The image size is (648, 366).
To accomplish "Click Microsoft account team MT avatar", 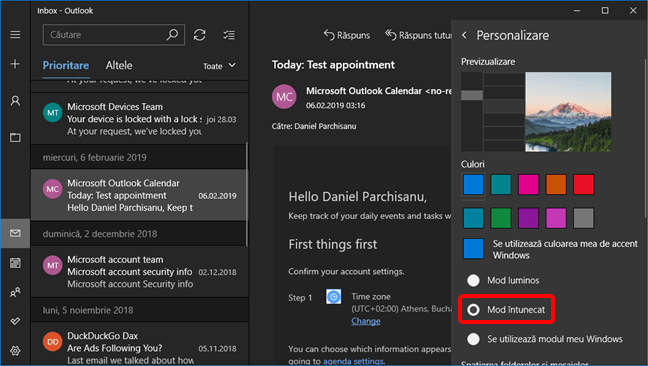I will (52, 265).
